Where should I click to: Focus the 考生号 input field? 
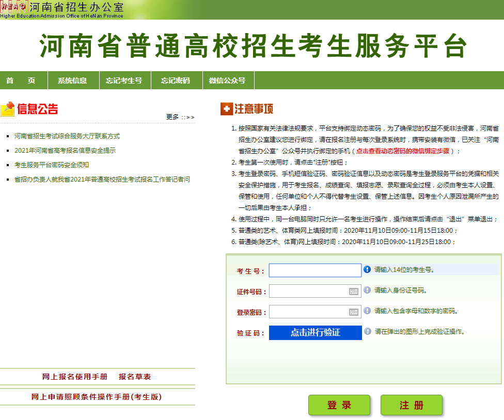[x=315, y=270]
